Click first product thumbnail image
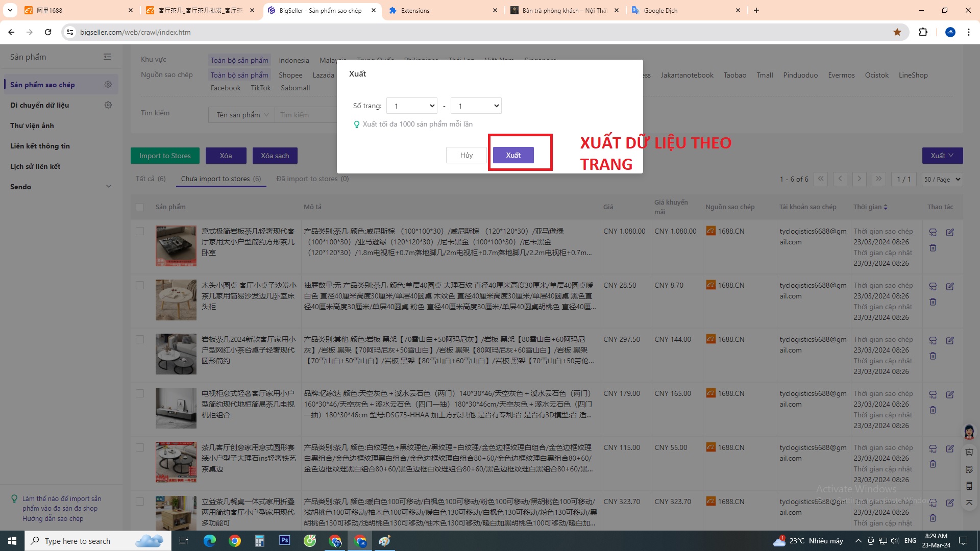This screenshot has height=551, width=980. click(176, 246)
